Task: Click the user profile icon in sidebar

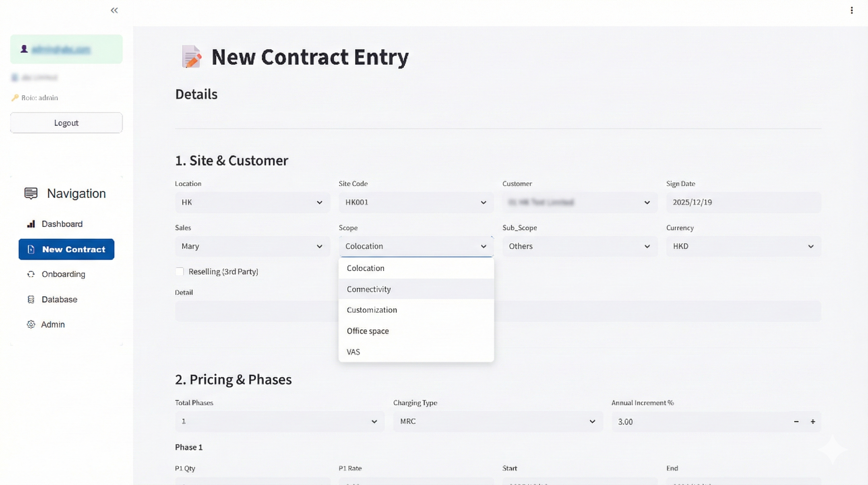Action: click(x=24, y=49)
